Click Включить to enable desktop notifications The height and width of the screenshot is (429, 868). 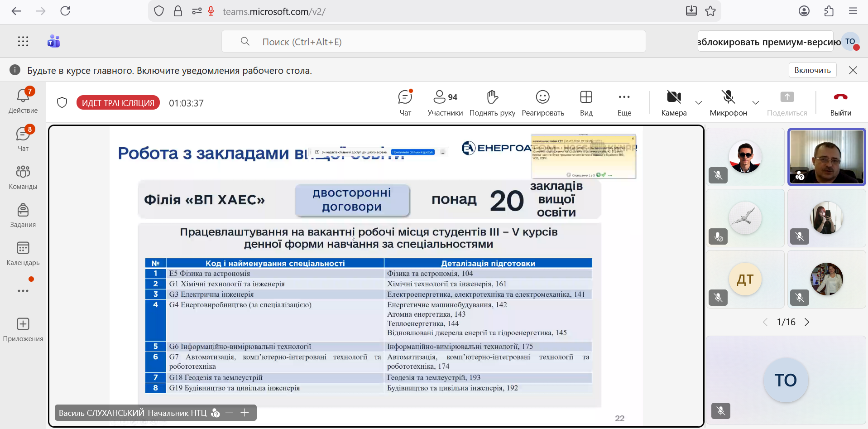coord(812,70)
